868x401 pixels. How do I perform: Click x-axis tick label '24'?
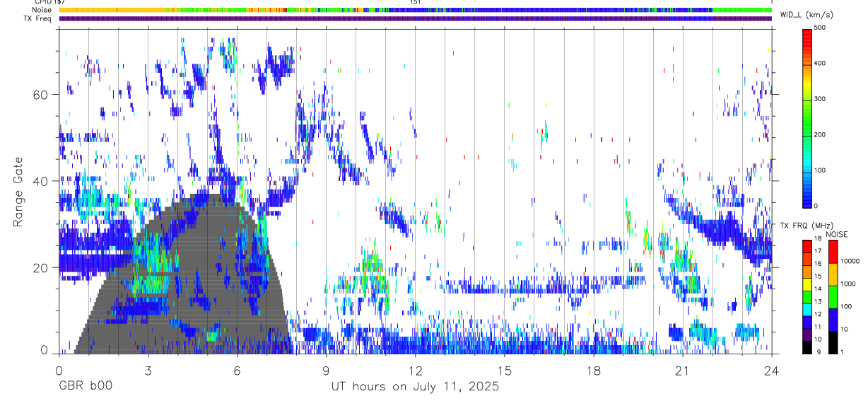[x=772, y=371]
